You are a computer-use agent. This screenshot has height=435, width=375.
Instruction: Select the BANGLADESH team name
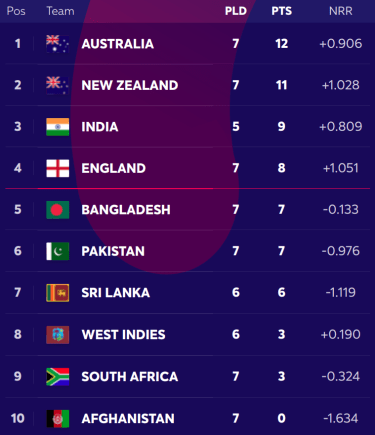[x=126, y=210]
